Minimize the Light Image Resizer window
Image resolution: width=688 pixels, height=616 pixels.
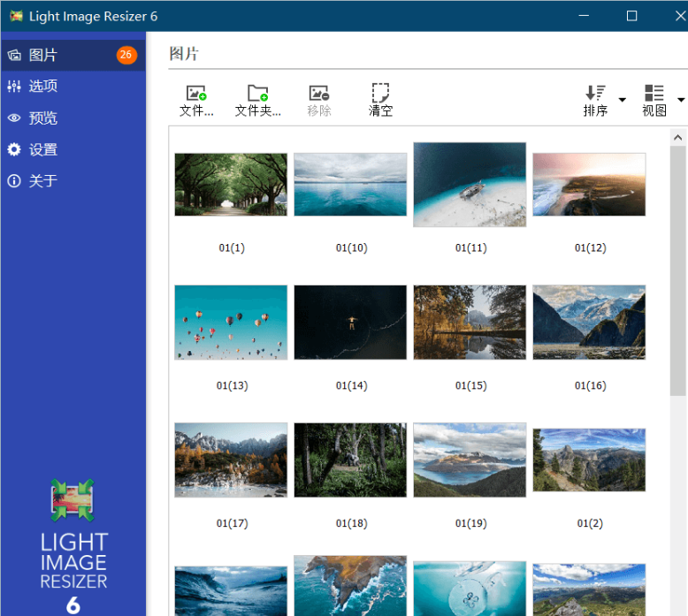[584, 16]
